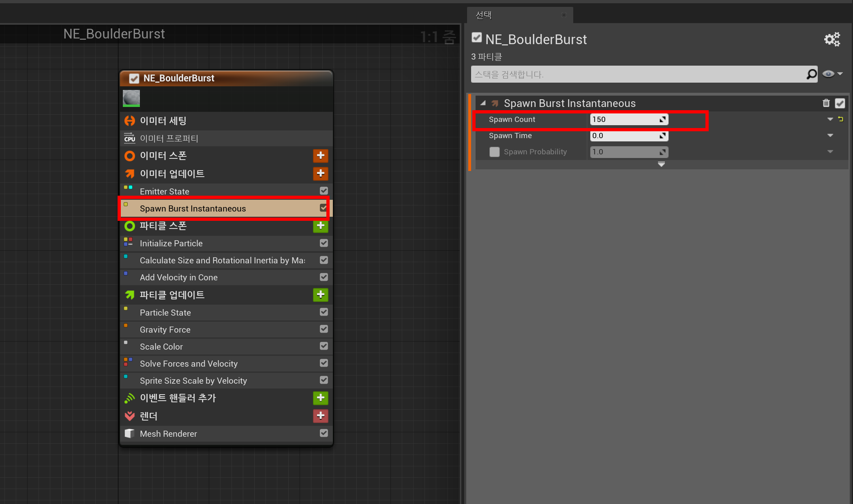Open Spawn Time value dropdown arrow
The image size is (853, 504).
pyautogui.click(x=830, y=136)
